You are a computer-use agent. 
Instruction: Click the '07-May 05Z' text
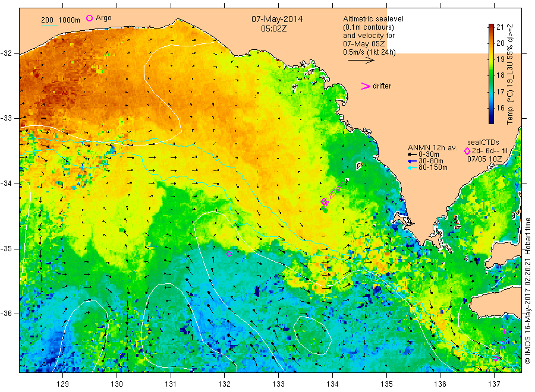coord(364,44)
